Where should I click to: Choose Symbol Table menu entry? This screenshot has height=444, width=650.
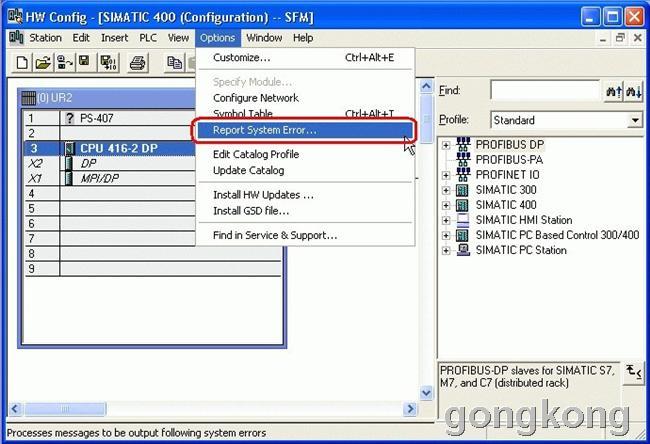tap(305, 113)
